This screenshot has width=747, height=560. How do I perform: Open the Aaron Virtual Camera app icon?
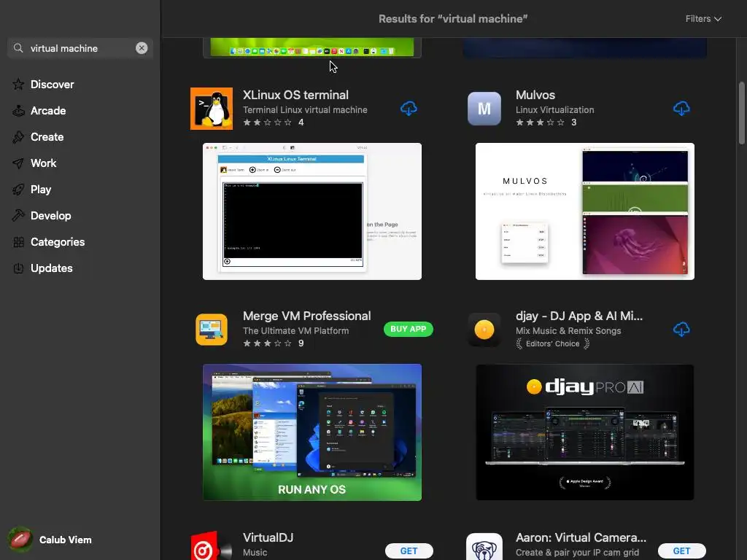pyautogui.click(x=484, y=547)
